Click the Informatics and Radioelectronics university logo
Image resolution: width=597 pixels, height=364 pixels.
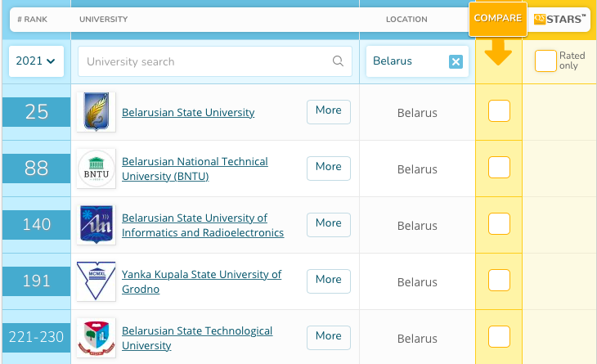point(96,224)
